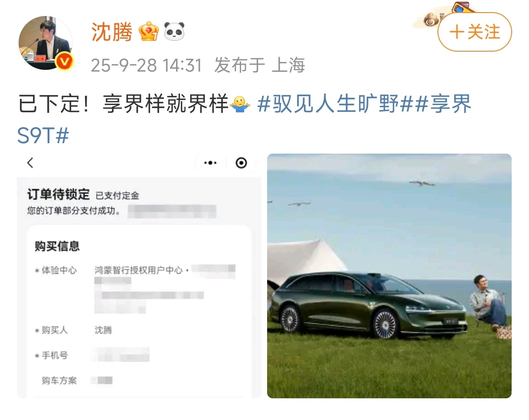Open the username 沈腾 profile link
Viewport: 529px width, 420px height.
coord(112,32)
